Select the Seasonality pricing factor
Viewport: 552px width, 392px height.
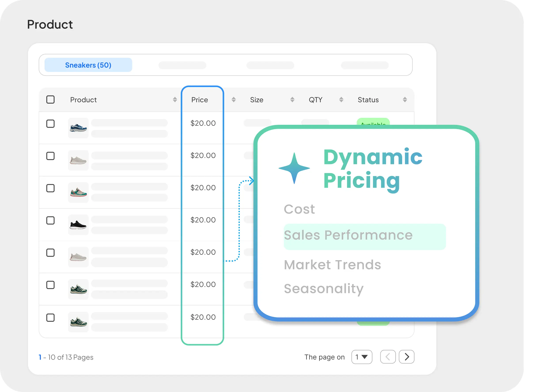coord(323,288)
